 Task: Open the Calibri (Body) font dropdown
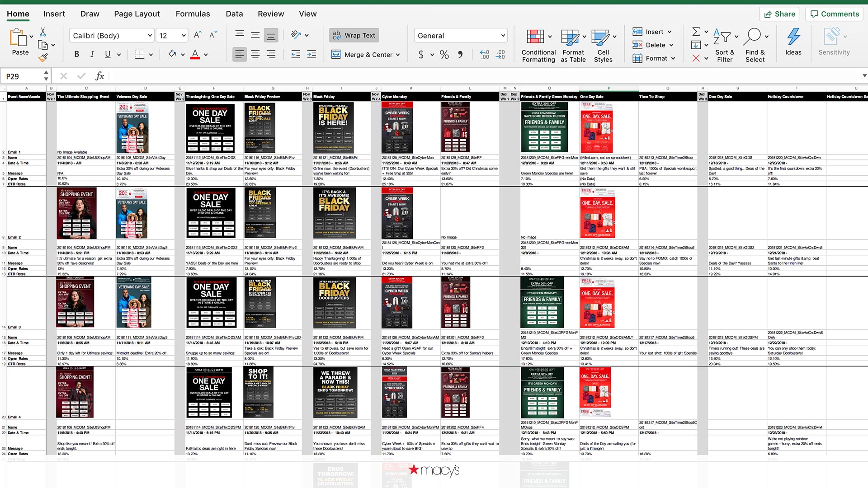click(150, 36)
